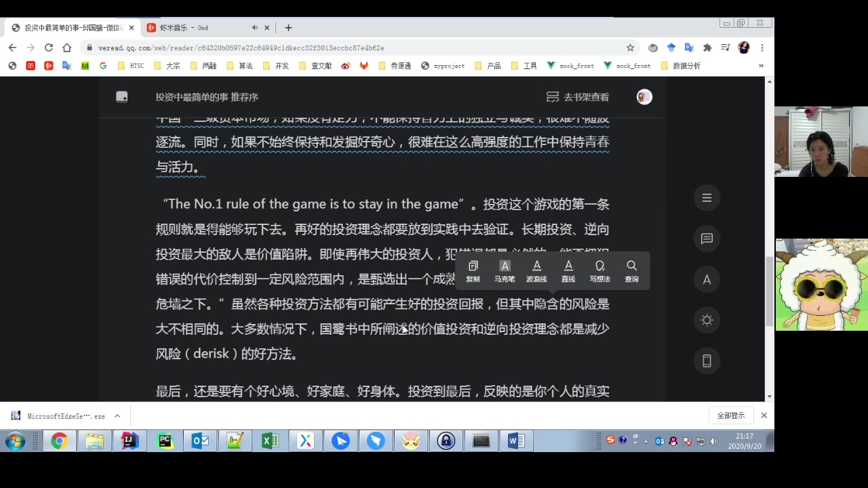868x488 pixels.
Task: Open font size settings (A) icon
Action: 707,279
